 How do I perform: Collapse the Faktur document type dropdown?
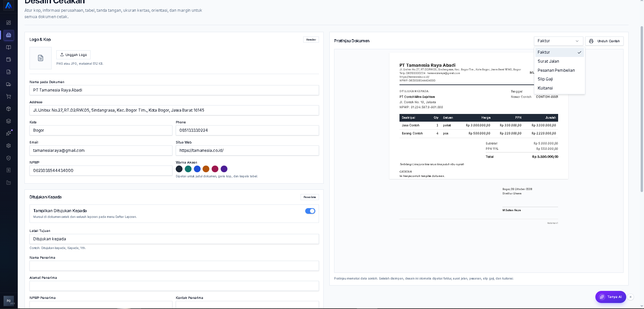558,41
